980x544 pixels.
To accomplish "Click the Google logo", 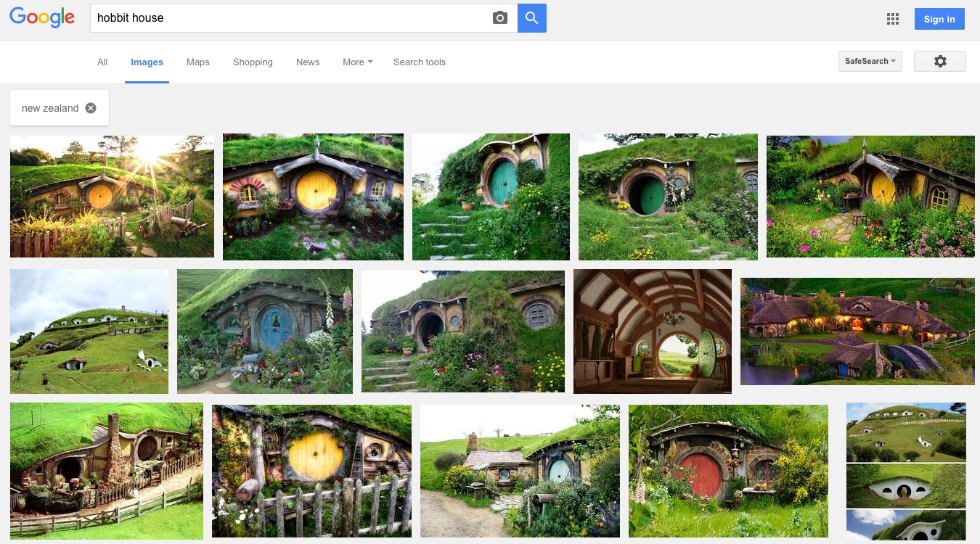I will pos(42,17).
